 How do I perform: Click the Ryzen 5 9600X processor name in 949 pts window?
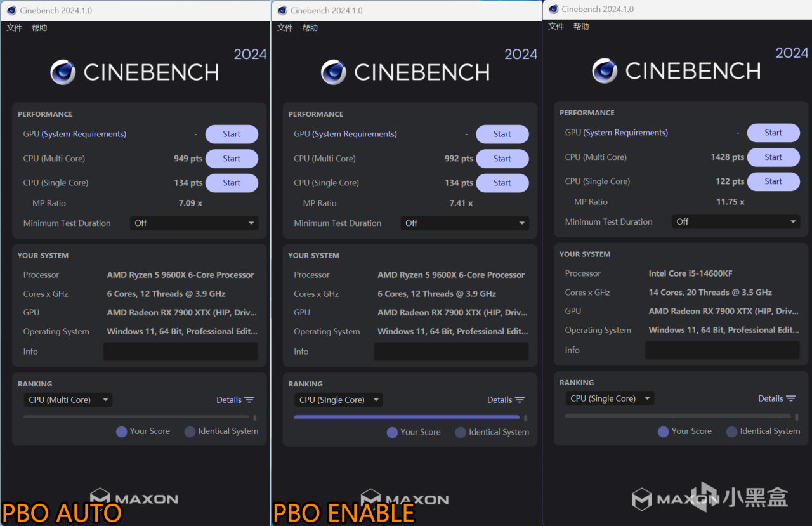coord(180,275)
